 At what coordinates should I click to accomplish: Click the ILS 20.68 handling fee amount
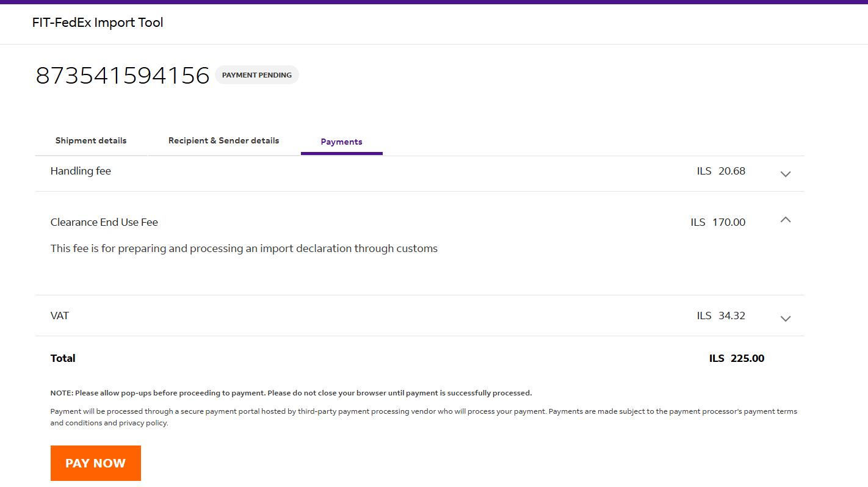click(721, 171)
